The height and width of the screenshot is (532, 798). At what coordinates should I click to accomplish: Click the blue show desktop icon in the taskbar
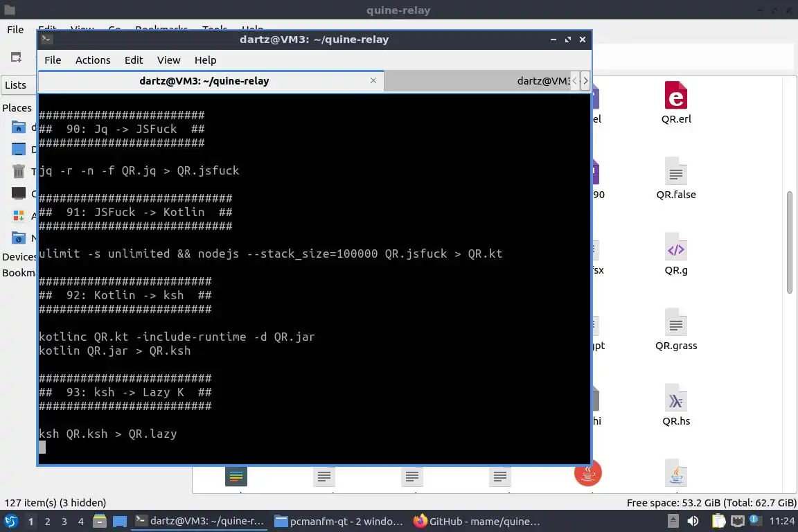120,522
